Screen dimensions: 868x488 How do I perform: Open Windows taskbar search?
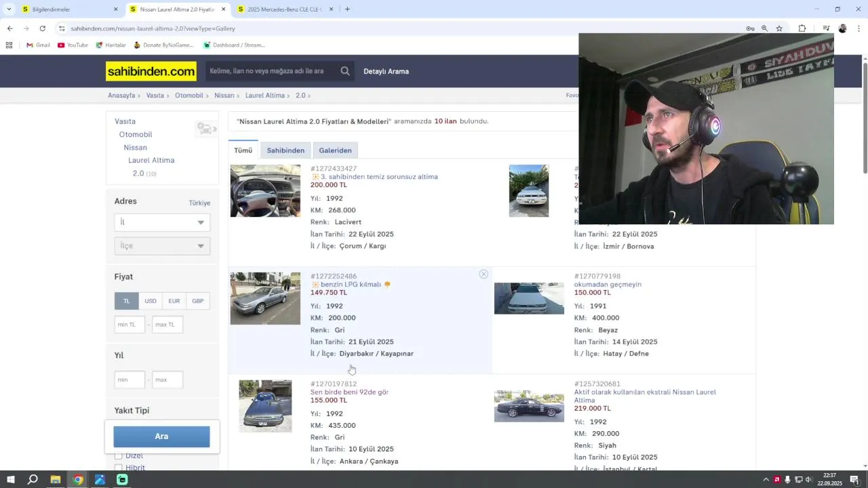(33, 480)
